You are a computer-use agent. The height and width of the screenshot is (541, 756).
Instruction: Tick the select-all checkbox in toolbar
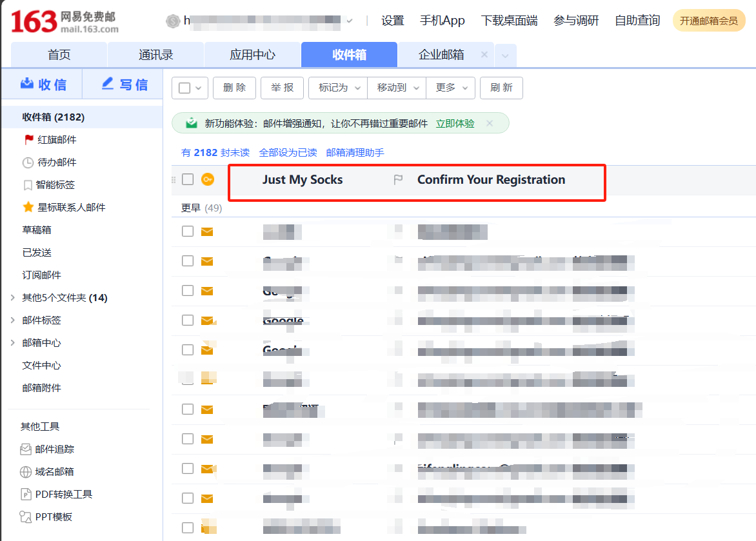coord(184,88)
